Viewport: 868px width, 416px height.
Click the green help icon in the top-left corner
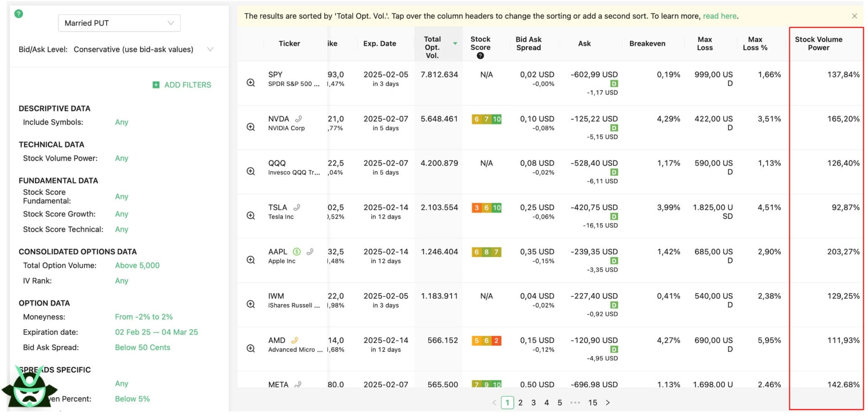pyautogui.click(x=19, y=14)
